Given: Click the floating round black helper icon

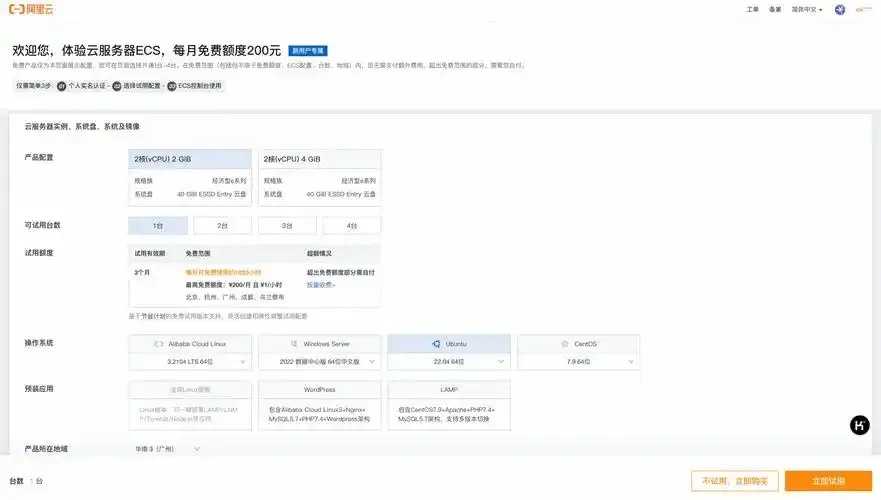Looking at the screenshot, I should 859,425.
